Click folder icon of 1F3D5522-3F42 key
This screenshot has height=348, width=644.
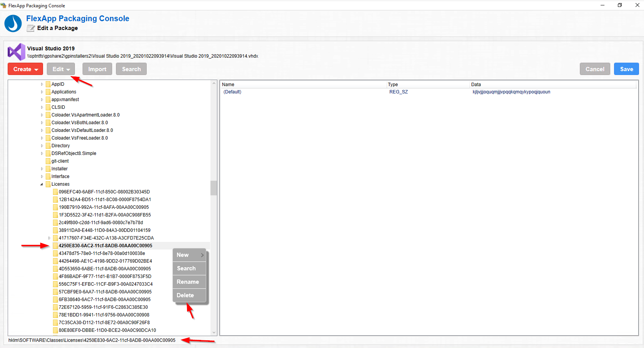55,215
